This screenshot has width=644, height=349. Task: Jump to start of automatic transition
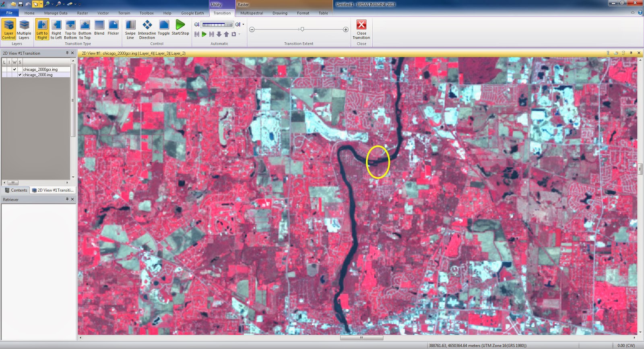pyautogui.click(x=197, y=34)
